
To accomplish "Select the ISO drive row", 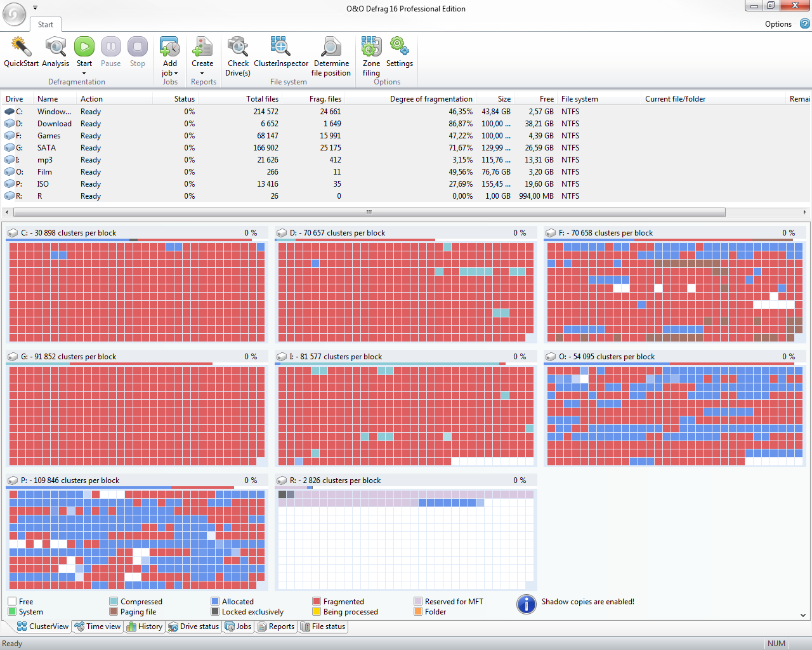I will point(406,184).
